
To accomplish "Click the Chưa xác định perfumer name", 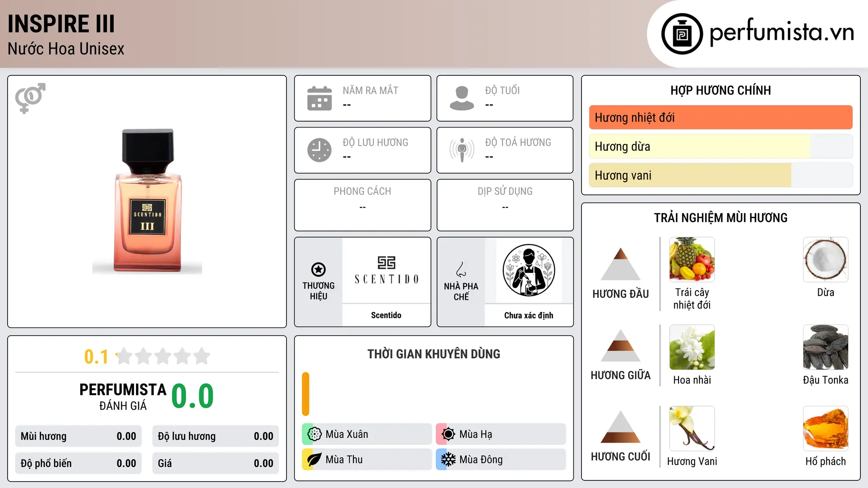I will click(529, 315).
